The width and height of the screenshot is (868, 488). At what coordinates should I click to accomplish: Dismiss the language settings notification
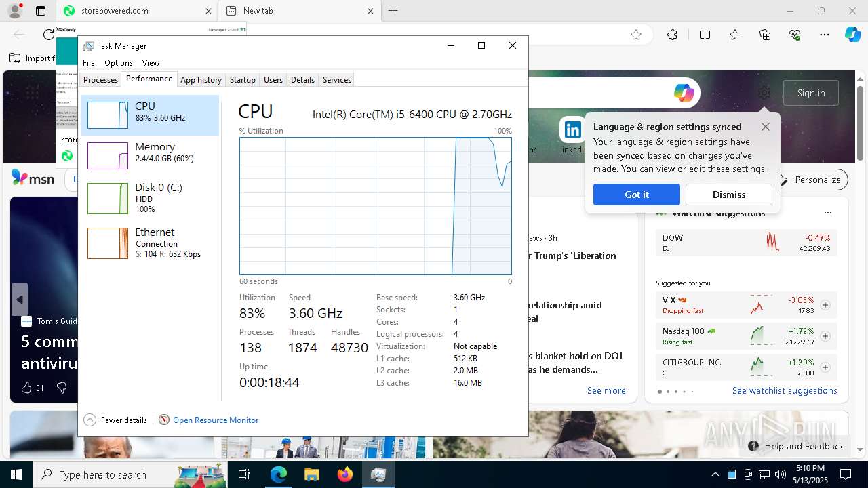point(729,195)
